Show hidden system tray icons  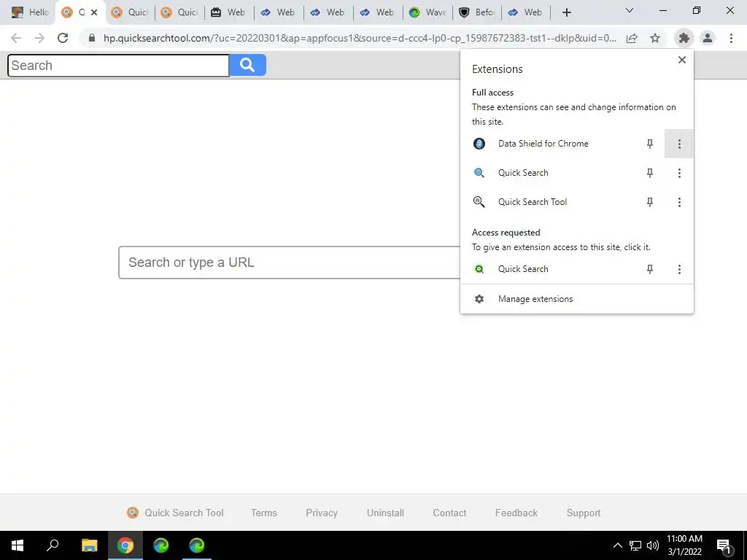[617, 545]
